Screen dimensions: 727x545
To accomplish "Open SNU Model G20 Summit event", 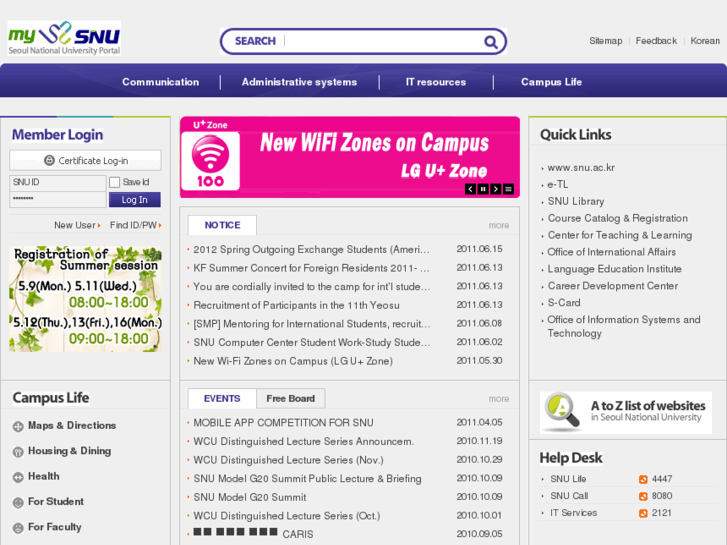I will [249, 497].
